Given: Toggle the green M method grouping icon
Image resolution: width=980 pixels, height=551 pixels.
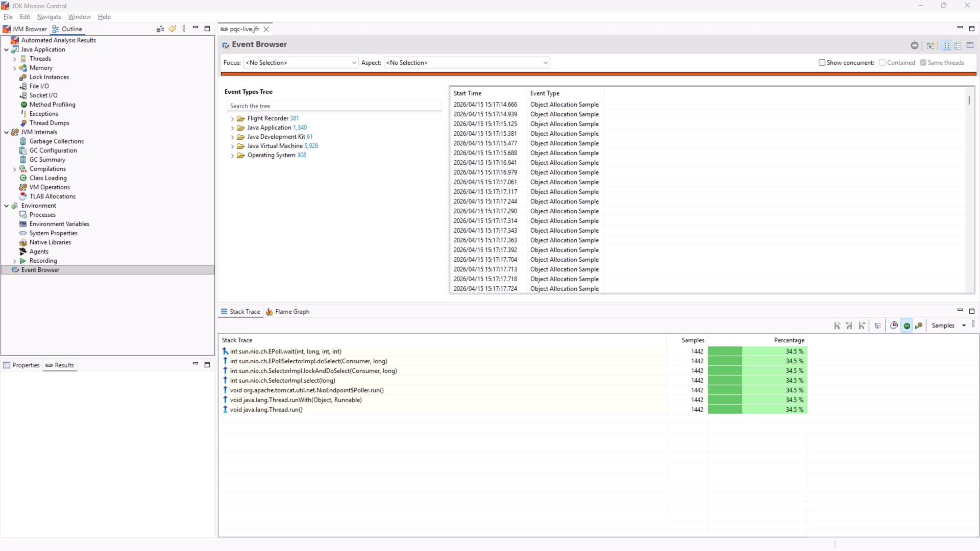Looking at the screenshot, I should click(906, 325).
